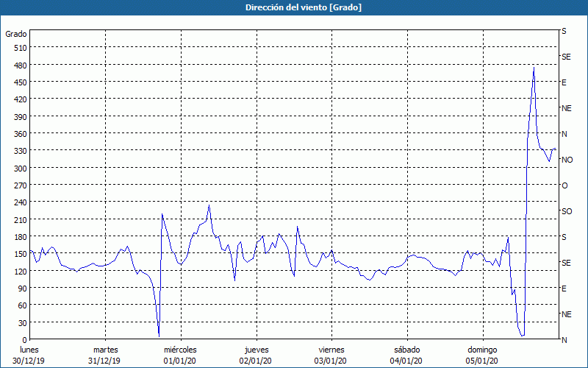Select the date 01/01/20
This screenshot has width=588, height=368.
[x=179, y=361]
